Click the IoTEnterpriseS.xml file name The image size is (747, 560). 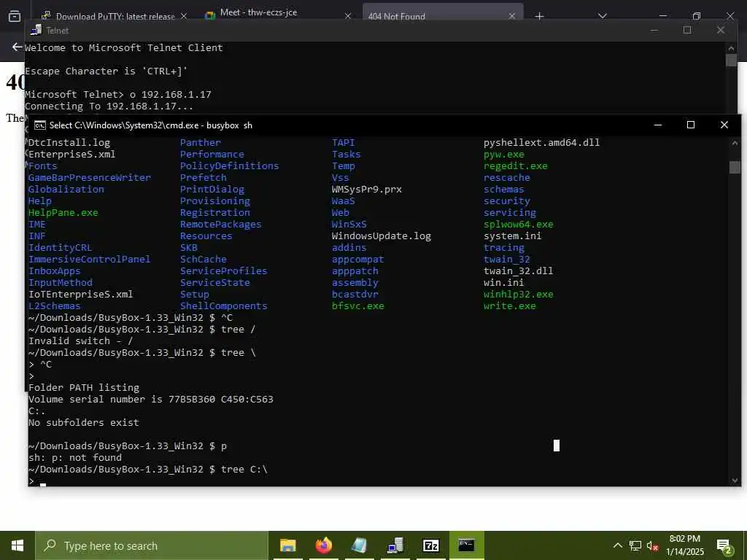(x=81, y=295)
